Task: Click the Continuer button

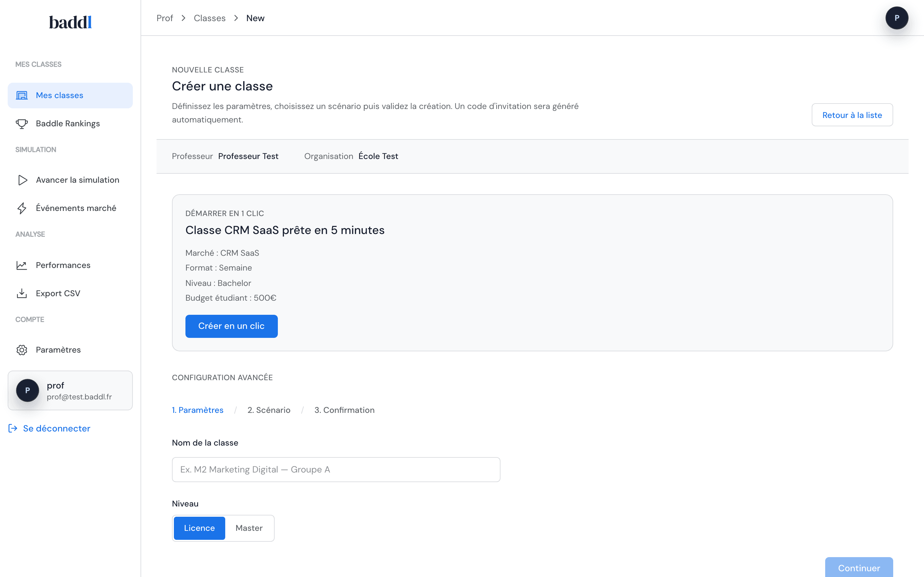Action: (859, 568)
